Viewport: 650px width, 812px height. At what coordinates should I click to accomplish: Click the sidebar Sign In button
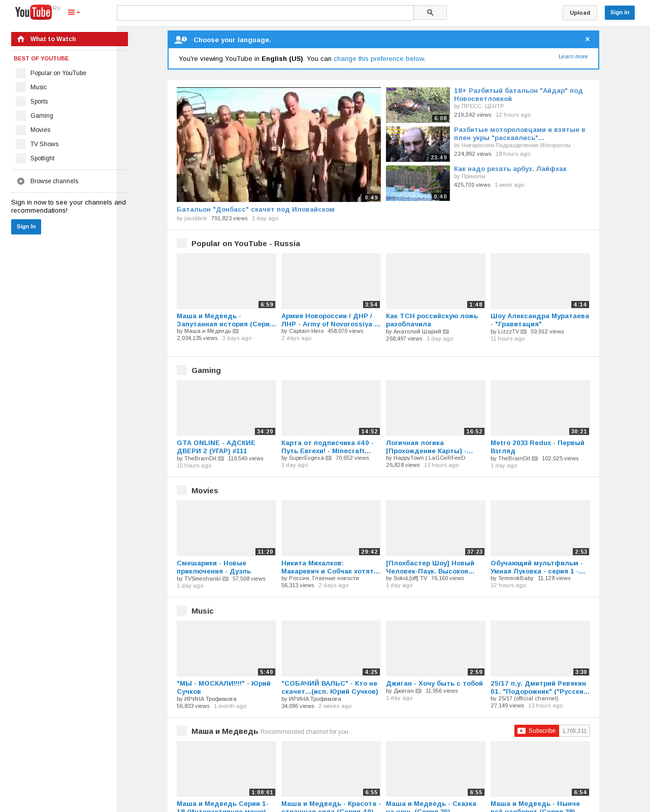click(x=26, y=227)
